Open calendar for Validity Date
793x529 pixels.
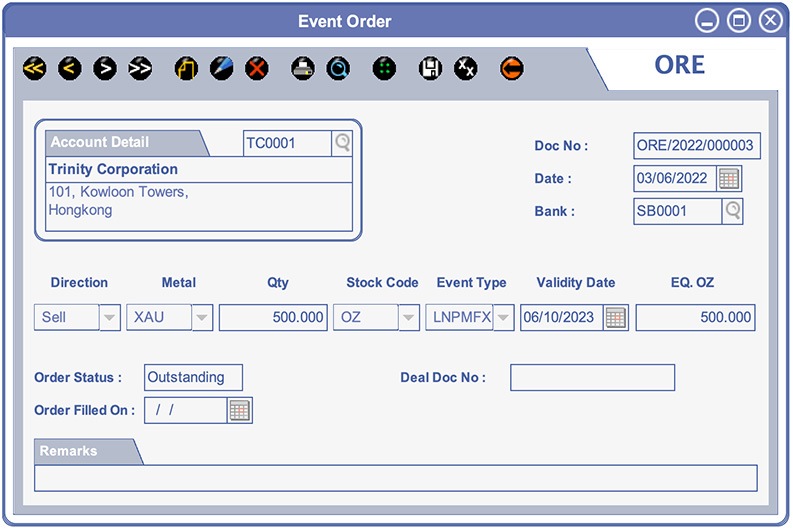615,318
